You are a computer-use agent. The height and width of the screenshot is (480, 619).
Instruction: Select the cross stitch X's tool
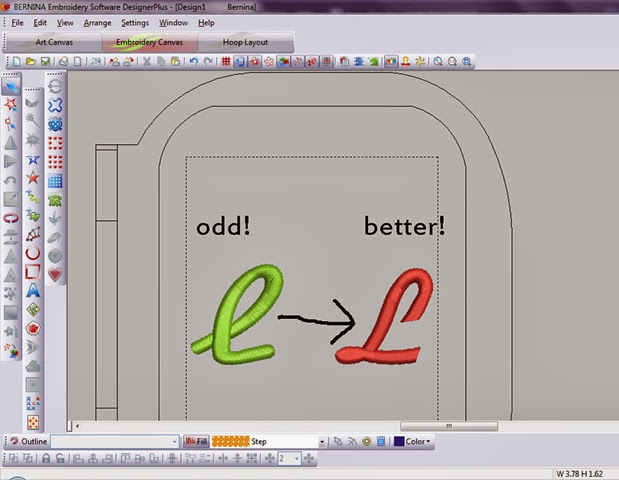[33, 403]
